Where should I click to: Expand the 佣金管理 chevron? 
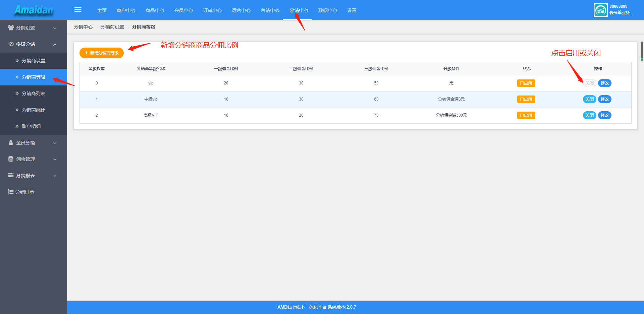(x=55, y=159)
